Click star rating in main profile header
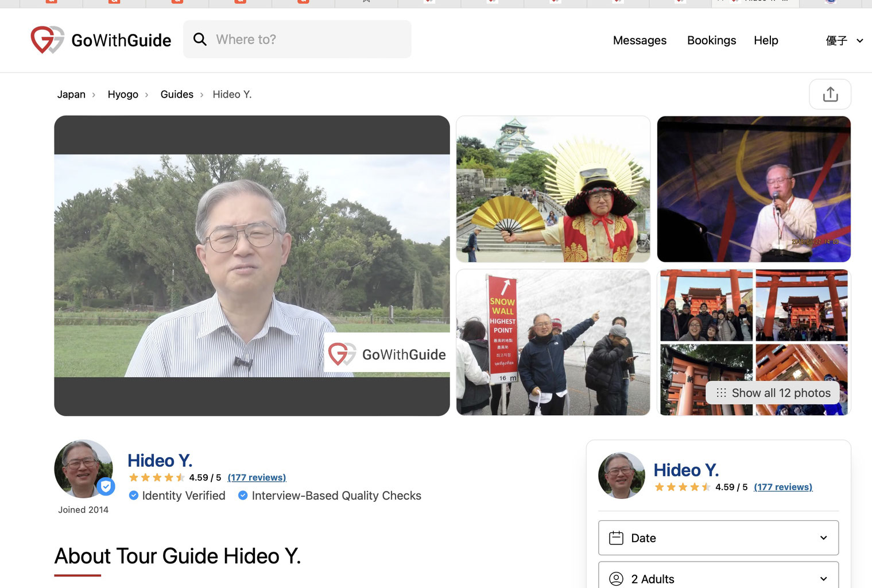Image resolution: width=872 pixels, height=588 pixels. click(157, 478)
